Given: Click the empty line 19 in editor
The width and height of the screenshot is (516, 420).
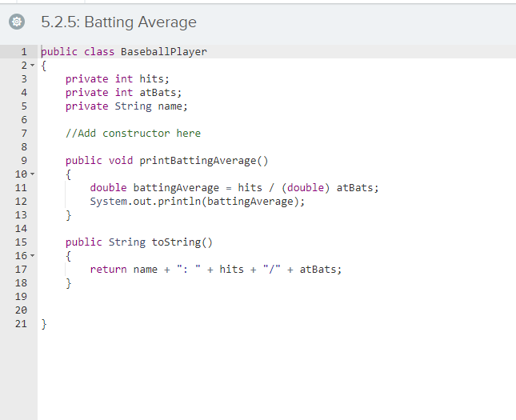Looking at the screenshot, I should point(277,297).
